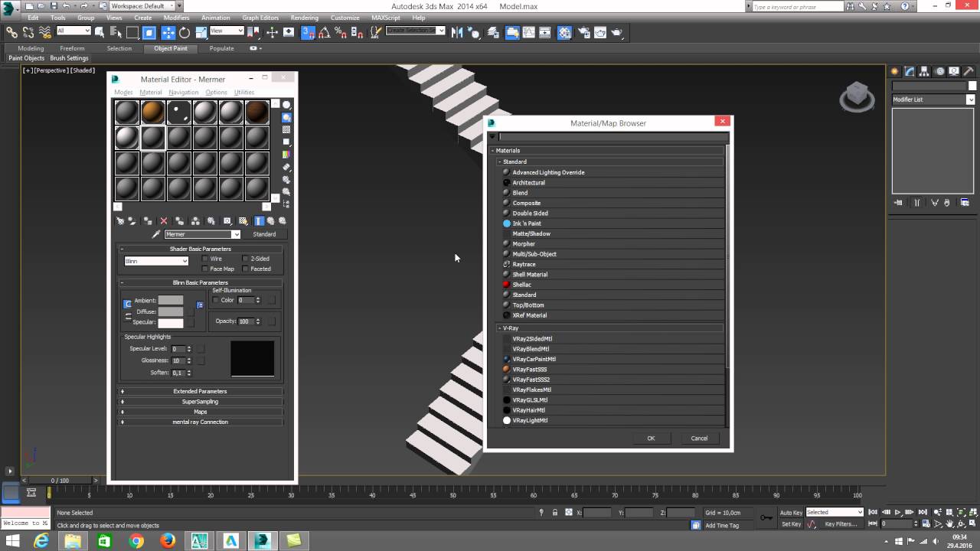Image resolution: width=980 pixels, height=551 pixels.
Task: Collapse the Standard group in browser
Action: 499,161
